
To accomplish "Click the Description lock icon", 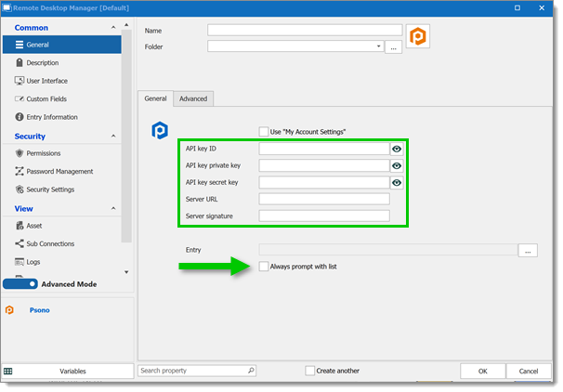I will point(20,62).
